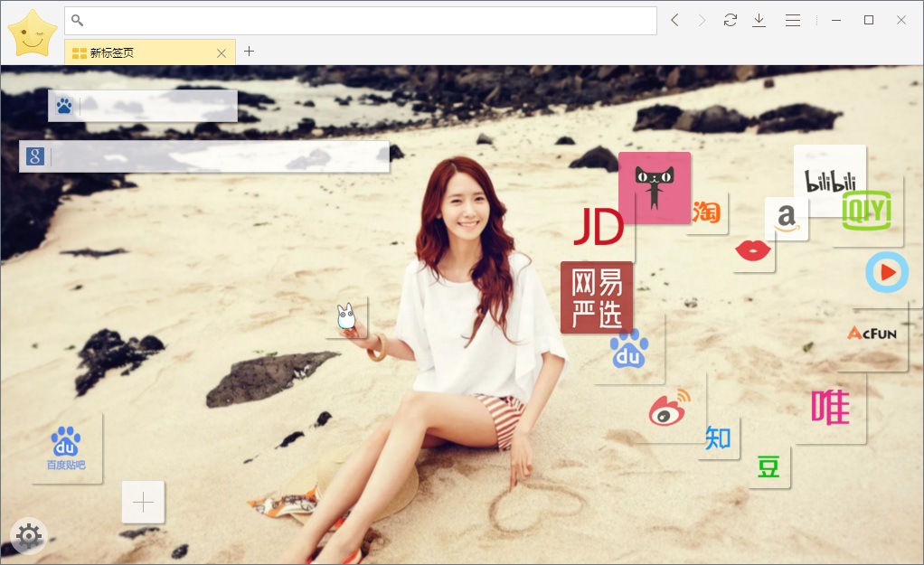Go forward with the right arrow button
924x565 pixels.
coord(702,21)
